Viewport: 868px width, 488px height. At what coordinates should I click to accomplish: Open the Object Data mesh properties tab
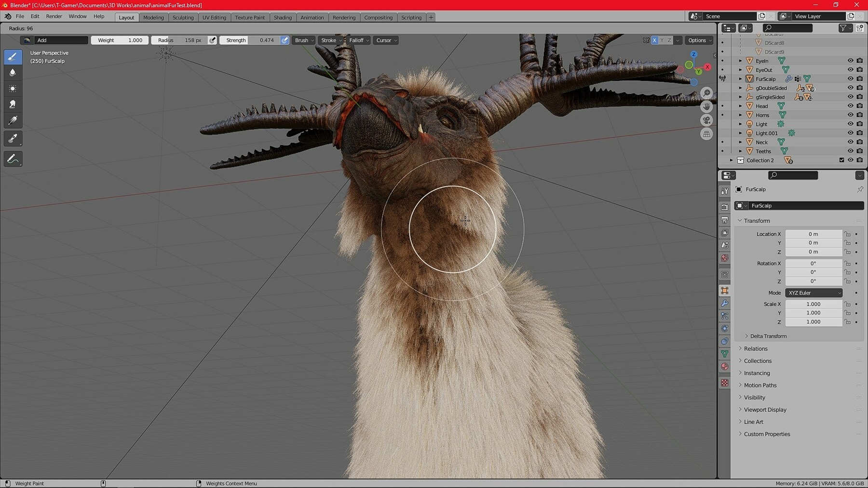coord(725,354)
